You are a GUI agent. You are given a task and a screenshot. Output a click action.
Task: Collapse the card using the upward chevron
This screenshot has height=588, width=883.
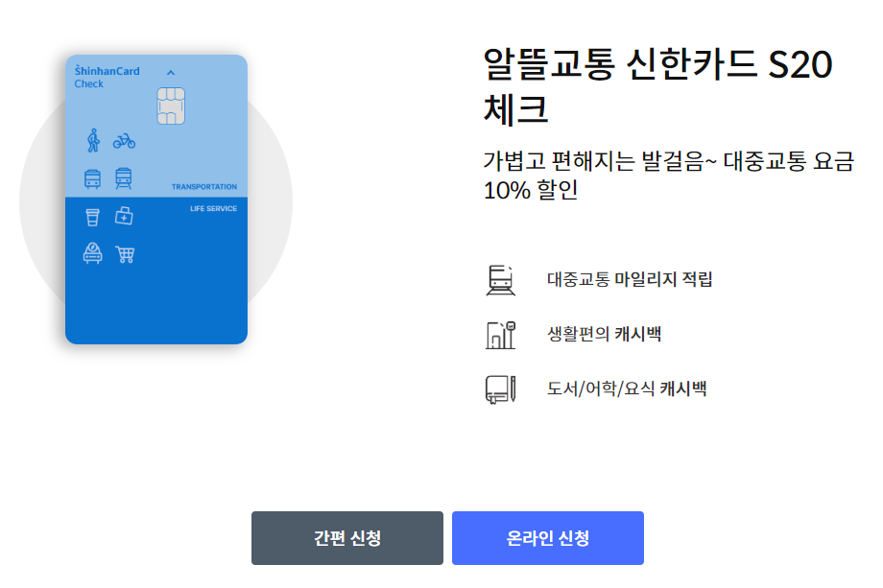[172, 71]
